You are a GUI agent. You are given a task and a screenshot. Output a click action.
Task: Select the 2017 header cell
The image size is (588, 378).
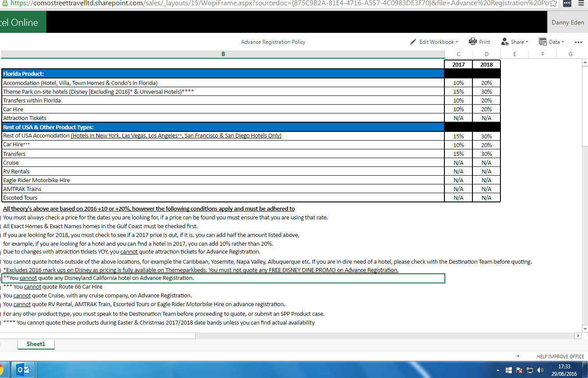(x=458, y=64)
